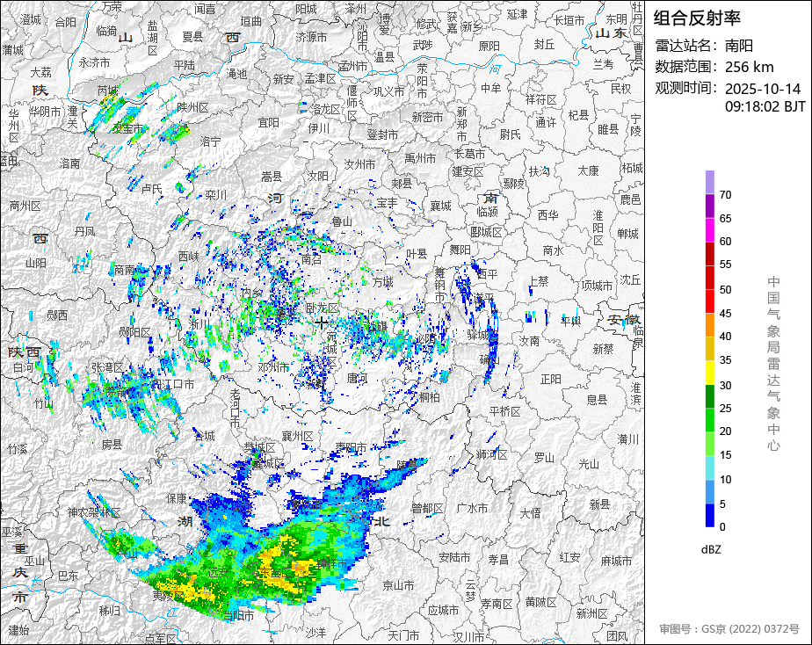Click the 邓州市 label on the map
Image resolution: width=812 pixels, height=645 pixels.
tap(273, 367)
